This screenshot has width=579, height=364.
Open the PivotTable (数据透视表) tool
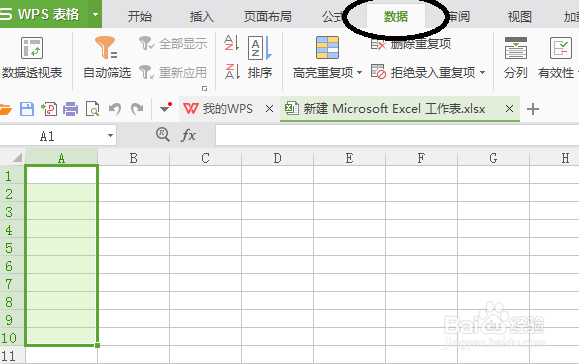(32, 57)
